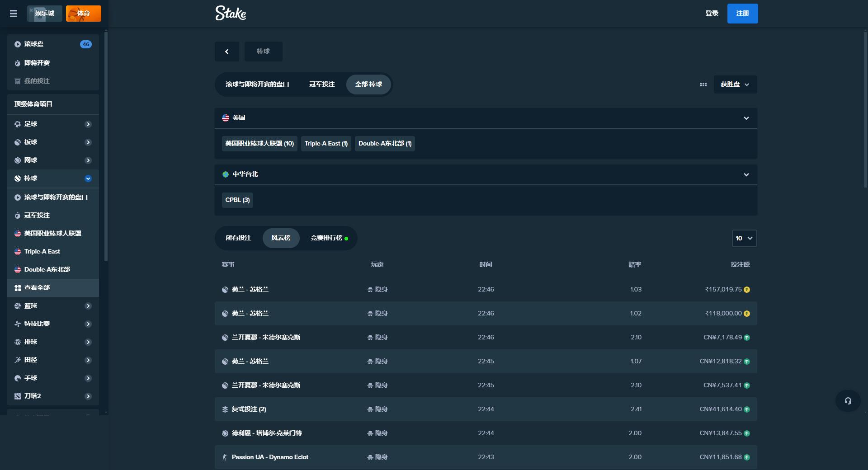This screenshot has width=868, height=470.
Task: Open 滚球与即将开赛的盘口 link in sidebar
Action: (x=53, y=197)
